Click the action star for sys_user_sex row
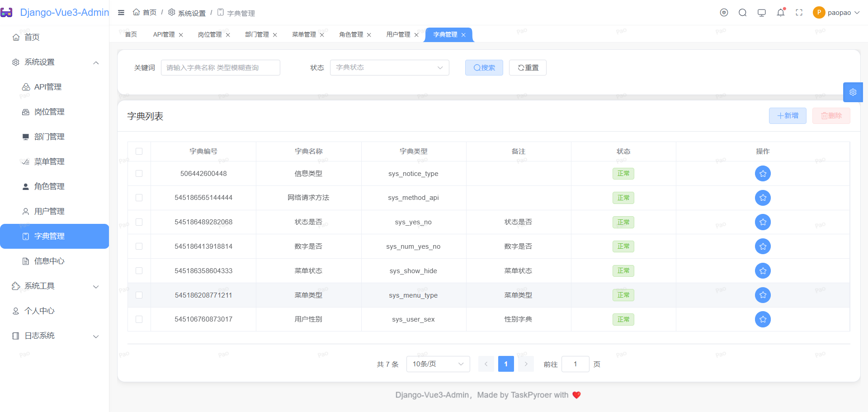Image resolution: width=868 pixels, height=412 pixels. pos(763,319)
